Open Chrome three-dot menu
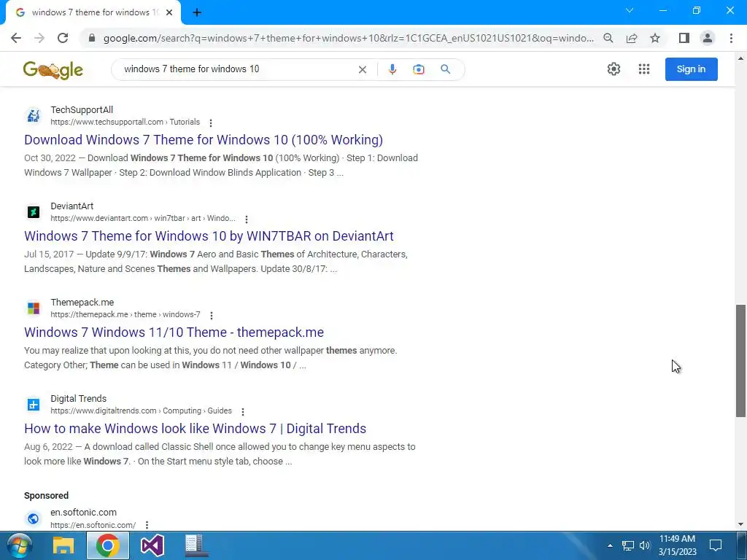 [x=731, y=38]
